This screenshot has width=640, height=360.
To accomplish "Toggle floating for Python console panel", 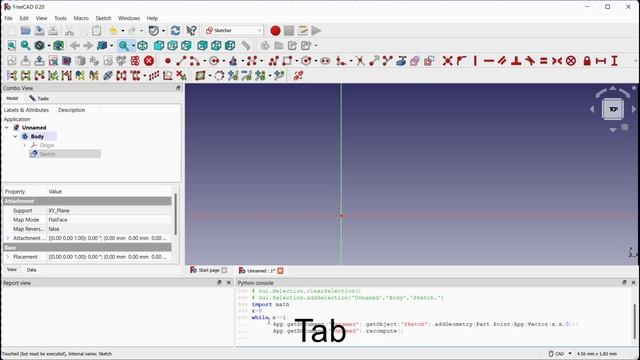I will click(624, 282).
